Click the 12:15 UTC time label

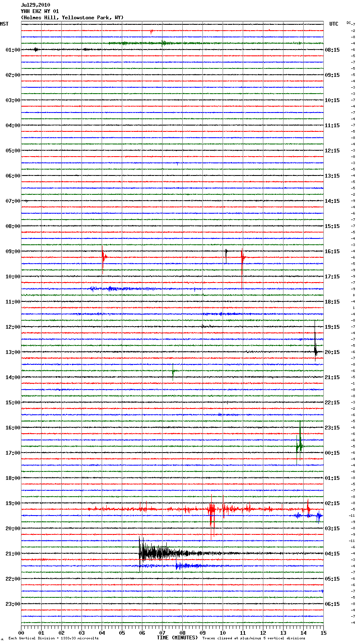point(332,151)
